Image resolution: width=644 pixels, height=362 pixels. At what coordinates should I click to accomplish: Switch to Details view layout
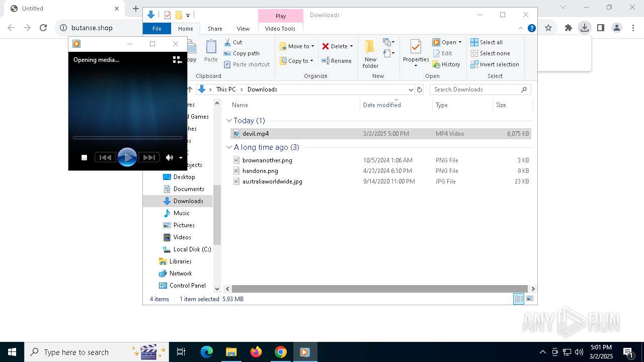(x=518, y=299)
